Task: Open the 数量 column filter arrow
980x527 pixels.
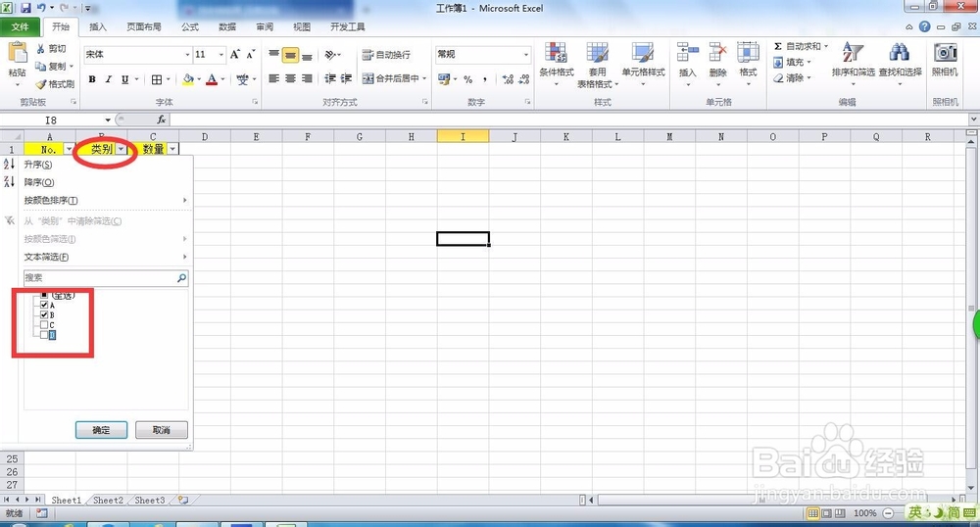Action: pos(173,149)
